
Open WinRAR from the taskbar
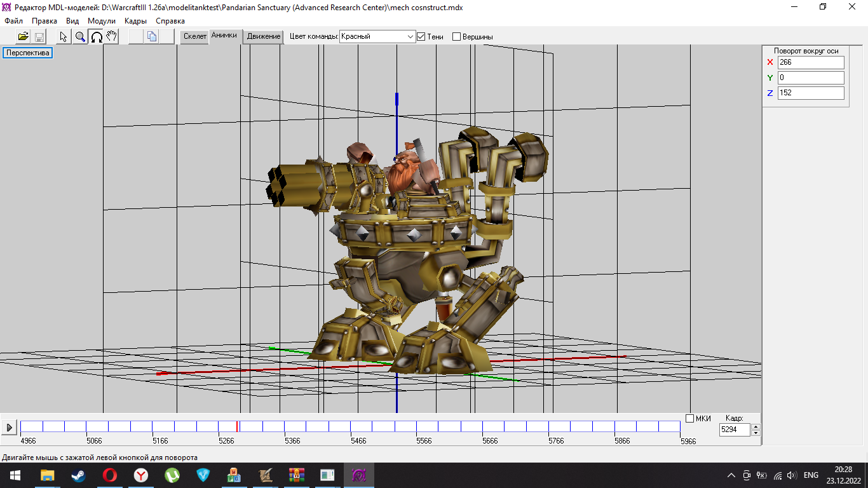pyautogui.click(x=297, y=475)
